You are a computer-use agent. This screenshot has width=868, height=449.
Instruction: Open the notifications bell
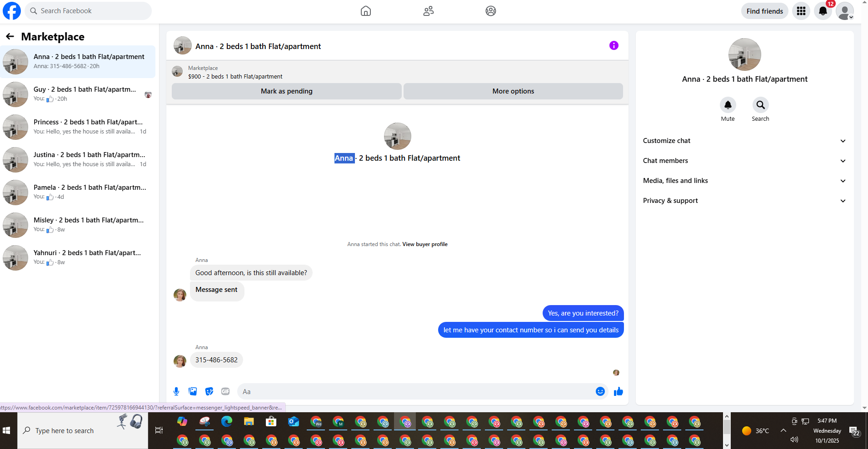[x=823, y=11]
